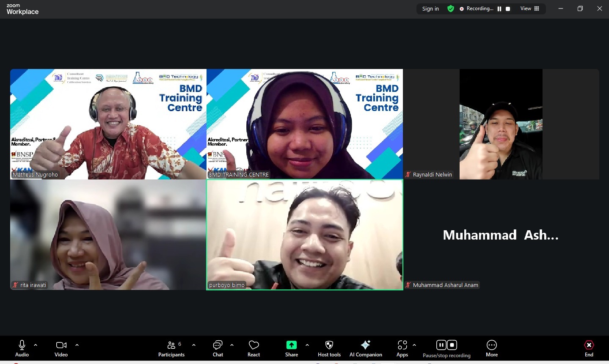
Task: Open Host tools shield icon
Action: click(329, 348)
